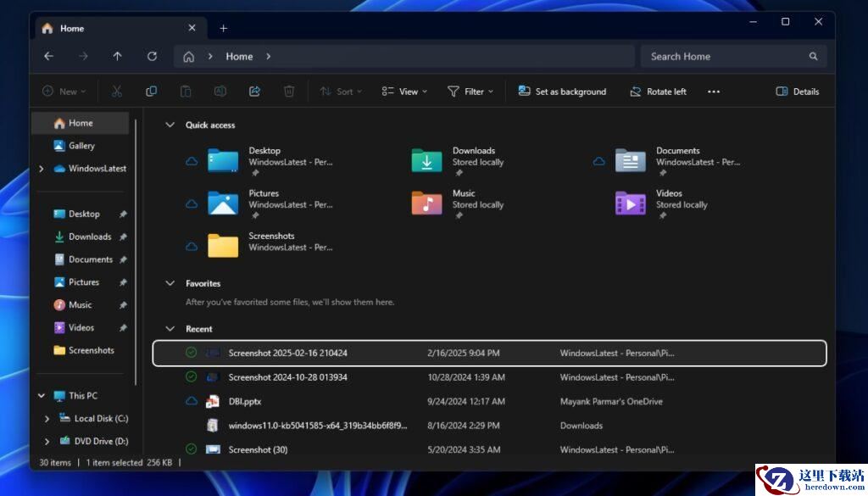Select the DBI.pptx file
This screenshot has height=496, width=868.
click(x=489, y=402)
